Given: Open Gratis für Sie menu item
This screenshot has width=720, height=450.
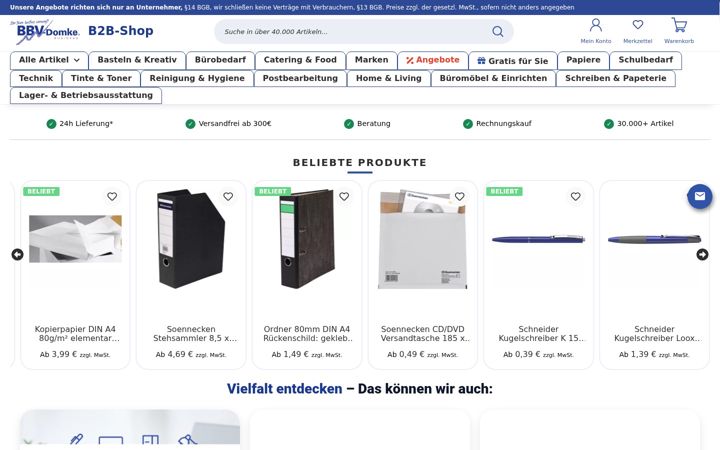Looking at the screenshot, I should coord(512,61).
